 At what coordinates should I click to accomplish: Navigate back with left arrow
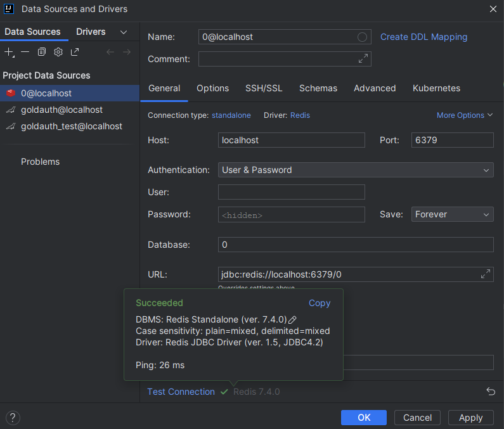(x=110, y=52)
